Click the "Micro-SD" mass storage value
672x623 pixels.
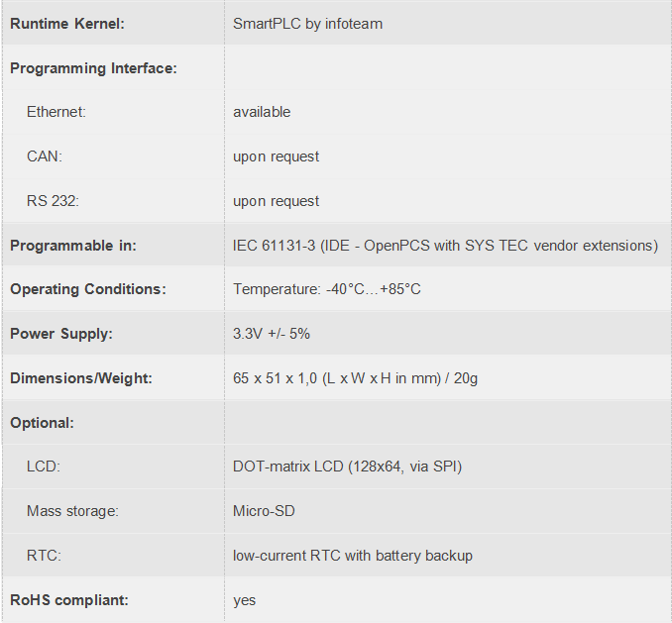pos(264,511)
